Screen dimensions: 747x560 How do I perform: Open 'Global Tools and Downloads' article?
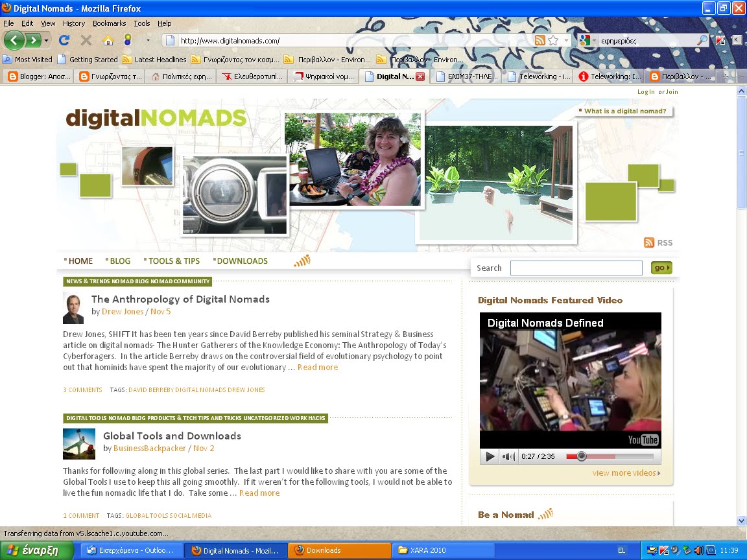(x=172, y=436)
